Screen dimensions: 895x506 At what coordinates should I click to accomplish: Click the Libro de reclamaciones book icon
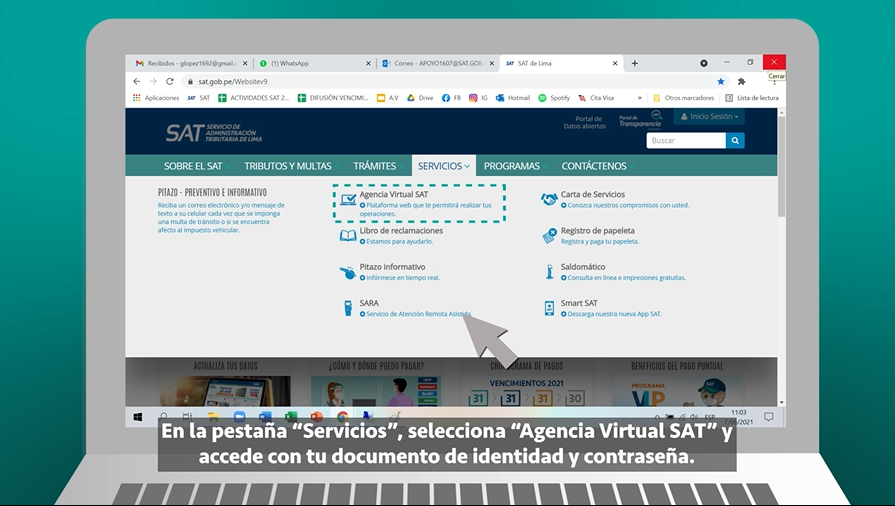coord(348,235)
